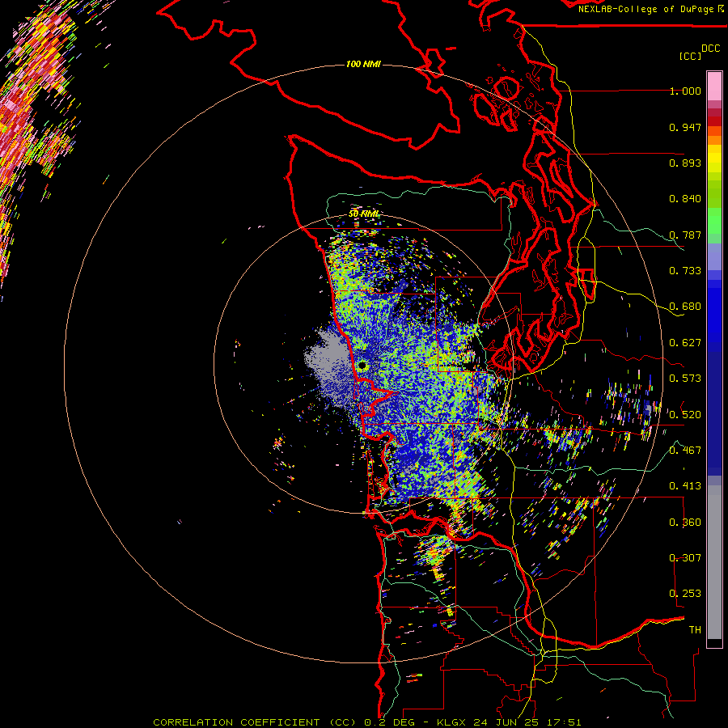Click the 0.893 scale value

(x=685, y=163)
